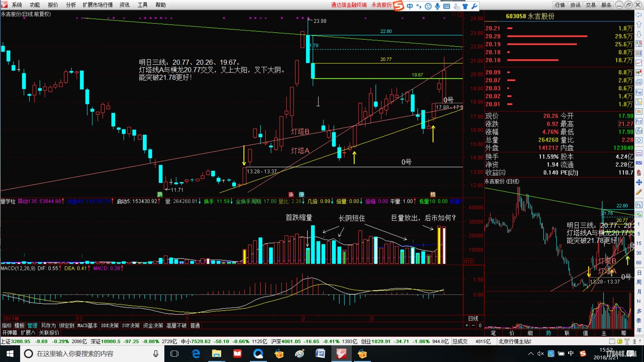Open the F10 company info icon

tap(639, 92)
